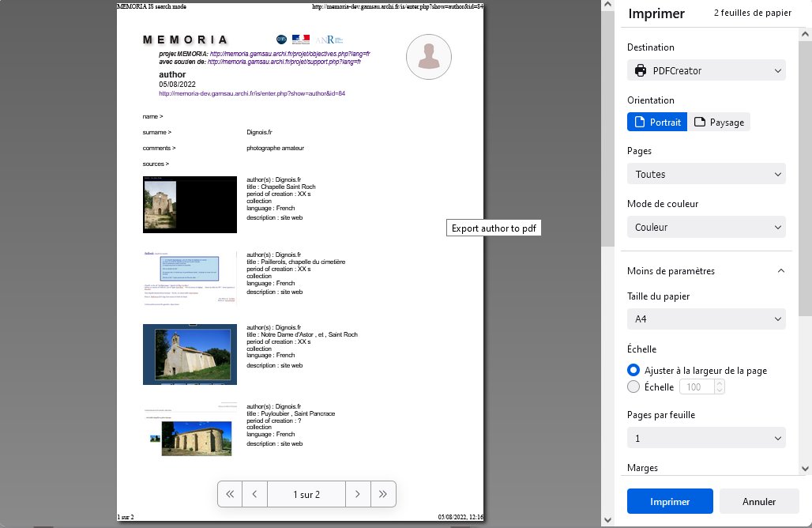
Task: Click the MEMORIA heading on the page
Action: coord(186,40)
